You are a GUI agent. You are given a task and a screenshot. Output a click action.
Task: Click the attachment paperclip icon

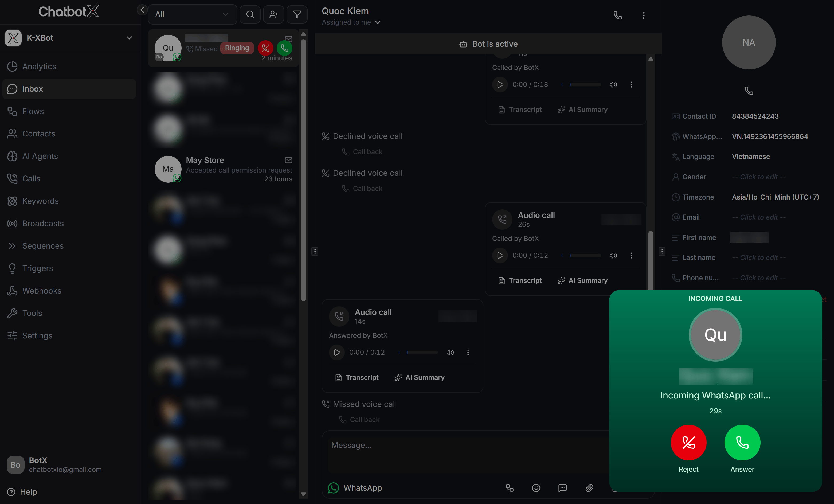[589, 488]
